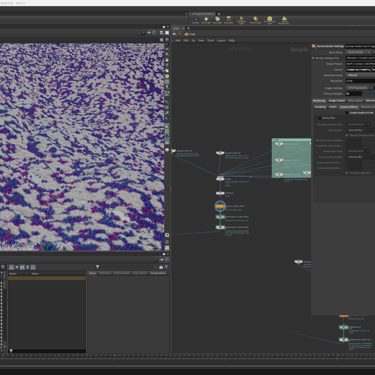
Task: Toggle the Motion Blur checkbox
Action: point(320,118)
